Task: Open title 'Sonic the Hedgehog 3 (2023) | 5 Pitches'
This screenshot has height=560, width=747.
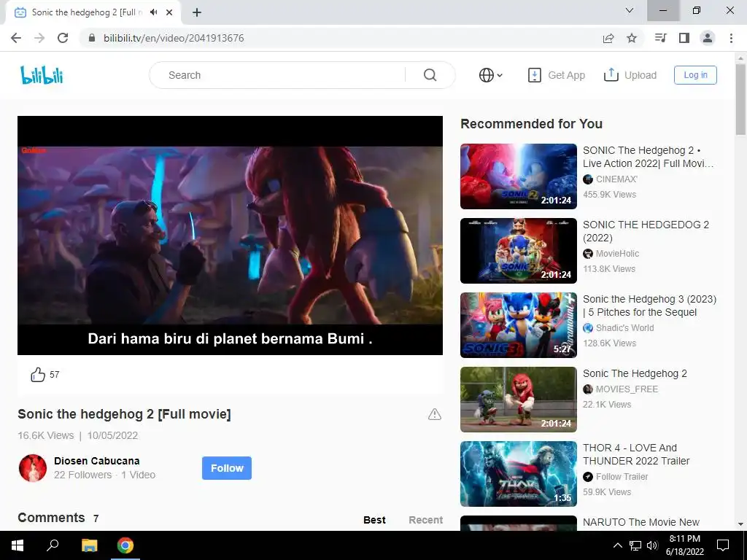Action: (x=649, y=306)
